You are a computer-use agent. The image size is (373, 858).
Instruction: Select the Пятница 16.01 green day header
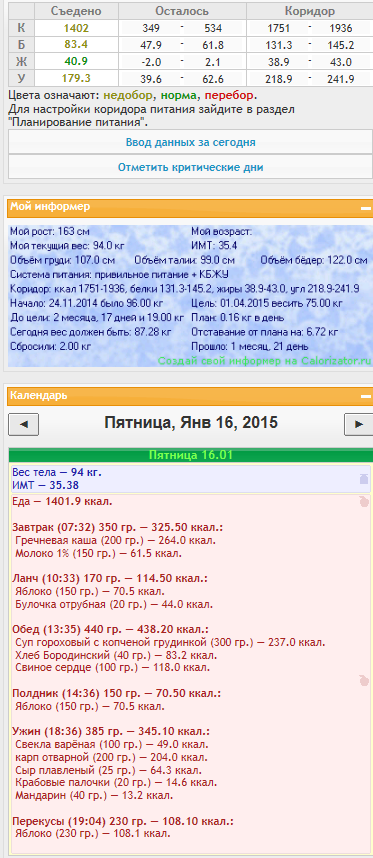coord(190,455)
